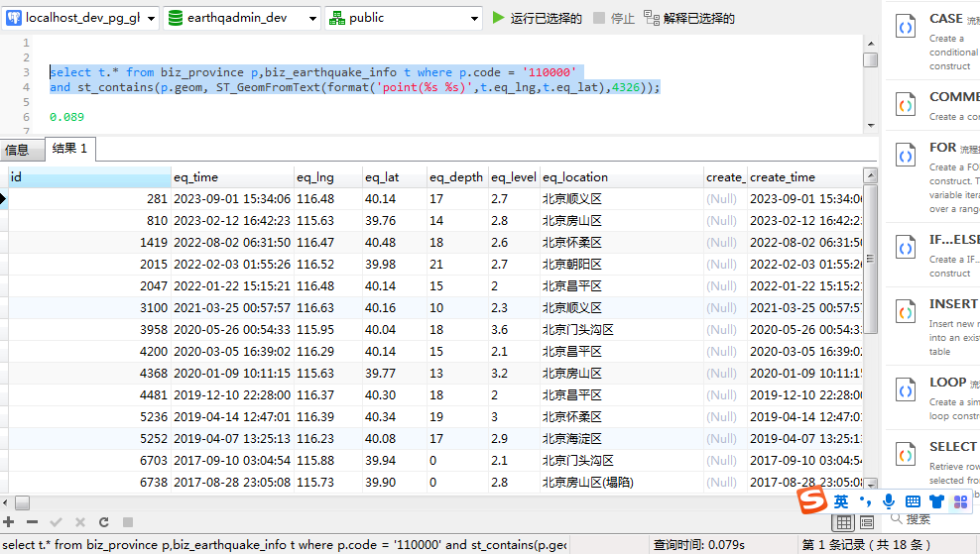The image size is (980, 554).
Task: Click the results grid scroll down arrow
Action: point(870,484)
